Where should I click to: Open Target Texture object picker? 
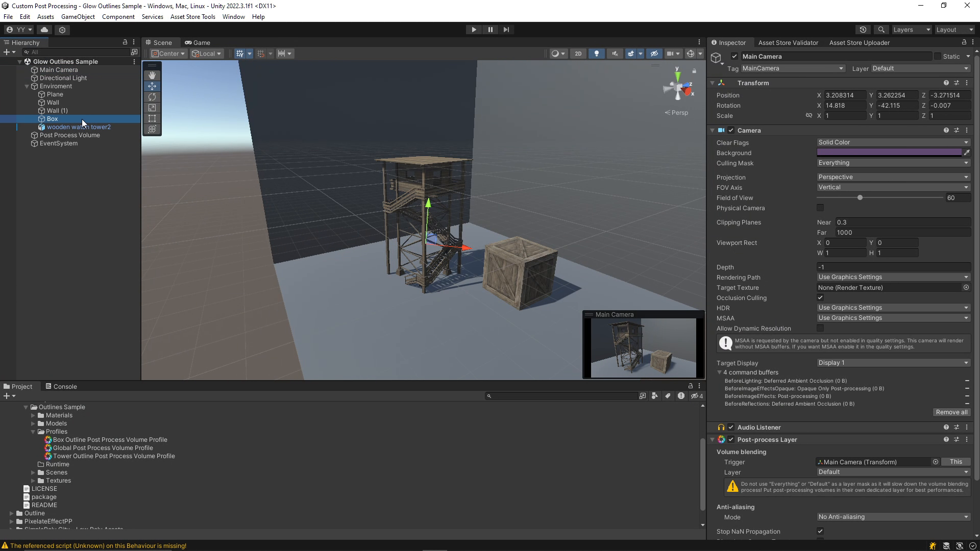[966, 288]
